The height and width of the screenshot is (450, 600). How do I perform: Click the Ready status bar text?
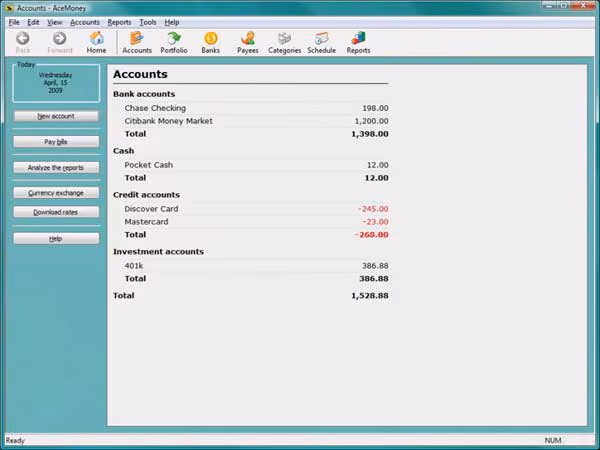[x=15, y=440]
